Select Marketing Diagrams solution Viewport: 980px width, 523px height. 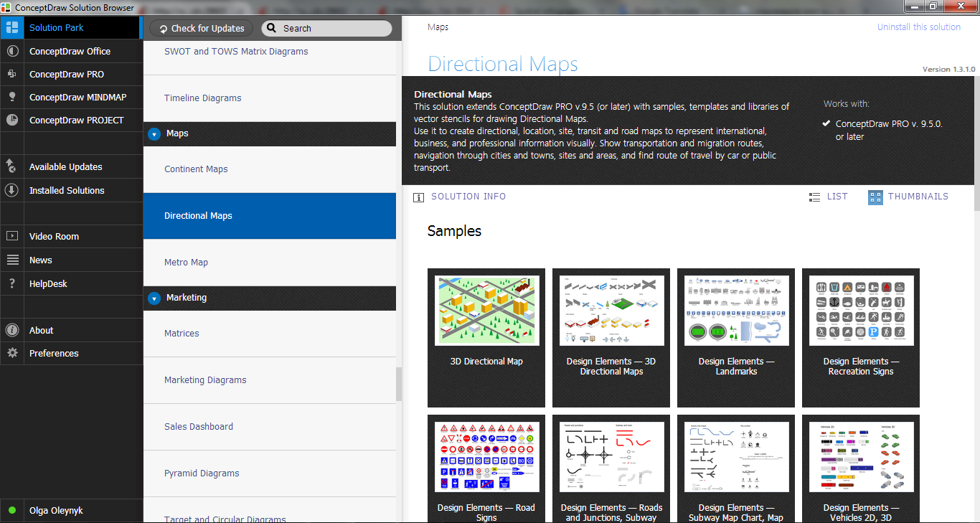270,380
